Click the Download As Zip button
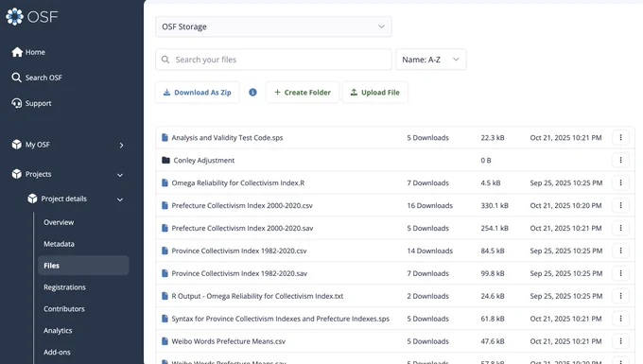 point(198,93)
